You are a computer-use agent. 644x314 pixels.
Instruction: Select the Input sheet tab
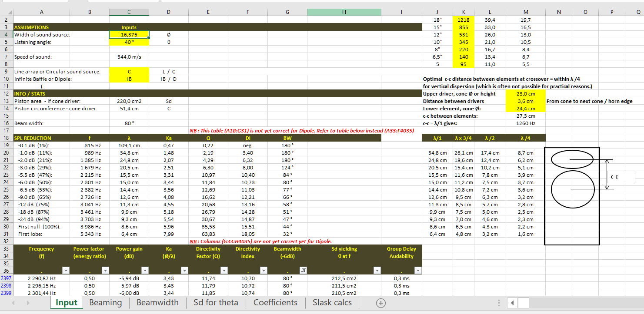click(67, 303)
